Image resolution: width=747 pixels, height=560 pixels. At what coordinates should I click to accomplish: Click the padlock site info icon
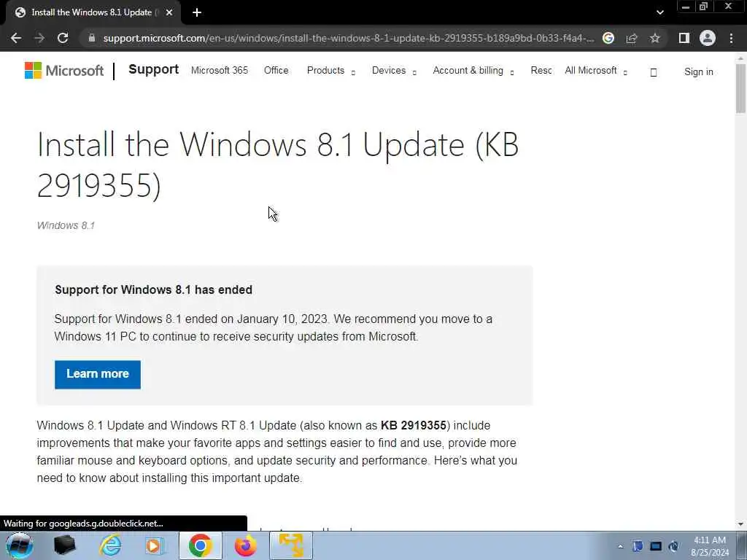click(92, 38)
